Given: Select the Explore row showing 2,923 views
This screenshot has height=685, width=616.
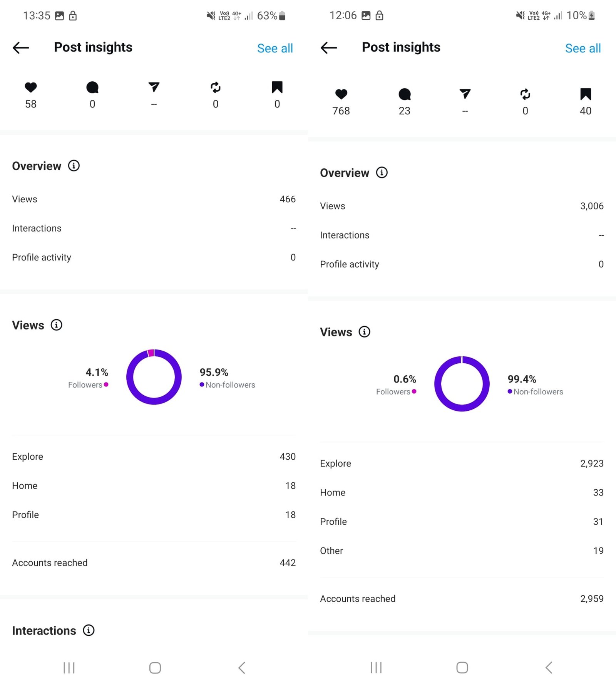Looking at the screenshot, I should tap(462, 463).
